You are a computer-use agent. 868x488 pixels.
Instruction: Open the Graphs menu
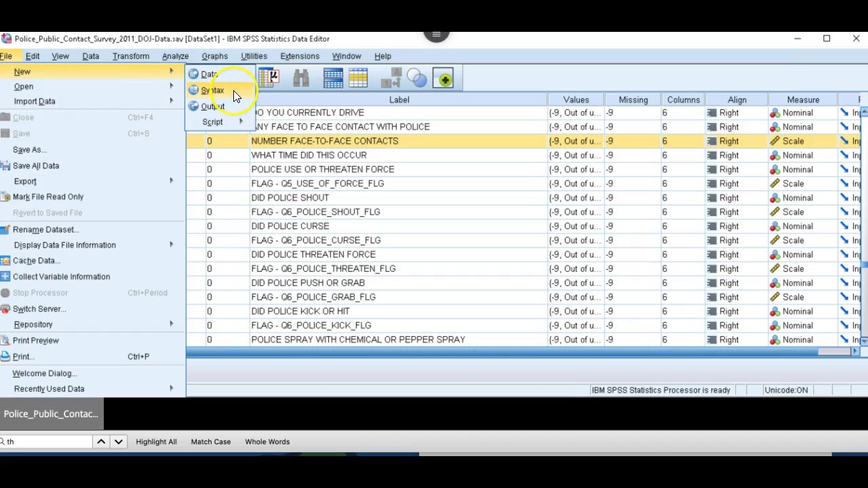[214, 56]
